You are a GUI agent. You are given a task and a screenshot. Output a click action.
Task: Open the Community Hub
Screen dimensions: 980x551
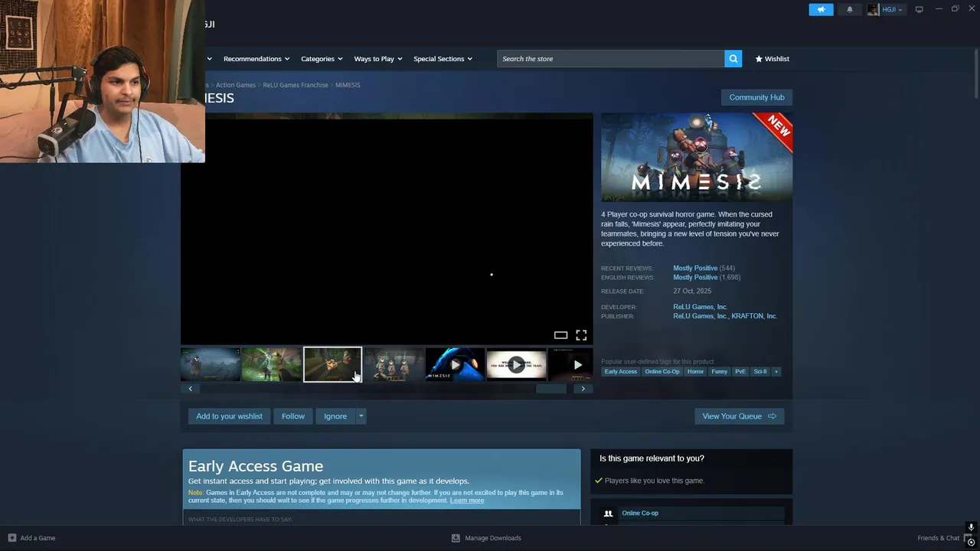[756, 97]
